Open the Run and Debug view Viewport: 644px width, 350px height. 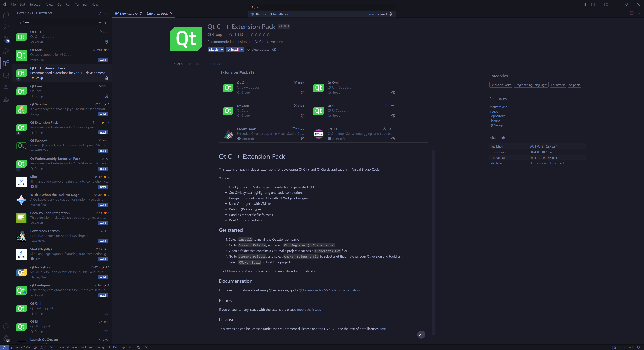coord(6,51)
